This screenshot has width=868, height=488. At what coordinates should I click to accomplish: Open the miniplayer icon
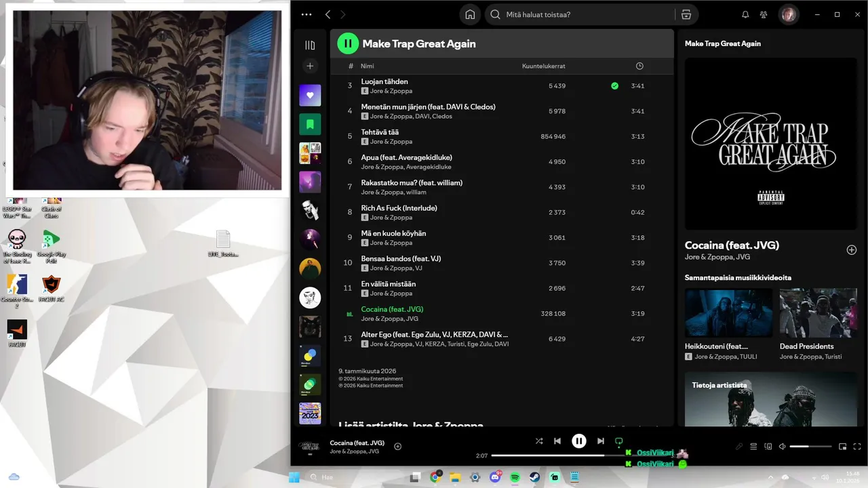843,447
